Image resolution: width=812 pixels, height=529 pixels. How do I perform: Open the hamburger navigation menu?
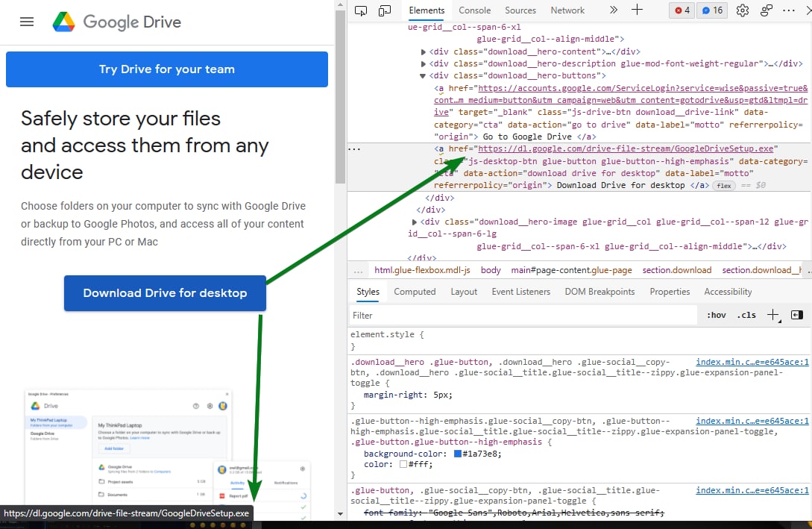pos(26,22)
